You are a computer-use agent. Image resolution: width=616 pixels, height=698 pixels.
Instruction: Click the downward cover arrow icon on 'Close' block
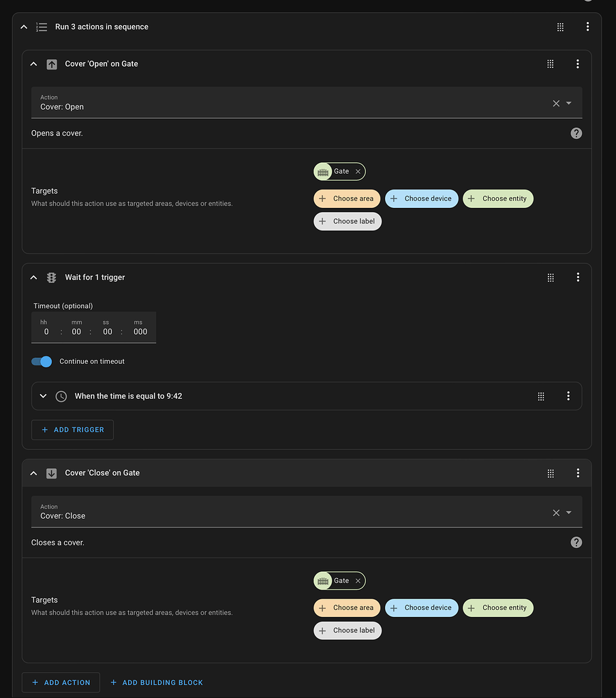tap(52, 472)
